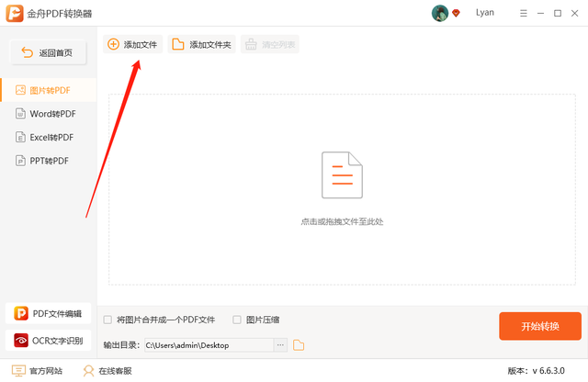
Task: Click the Start Conversion orange button
Action: click(540, 326)
